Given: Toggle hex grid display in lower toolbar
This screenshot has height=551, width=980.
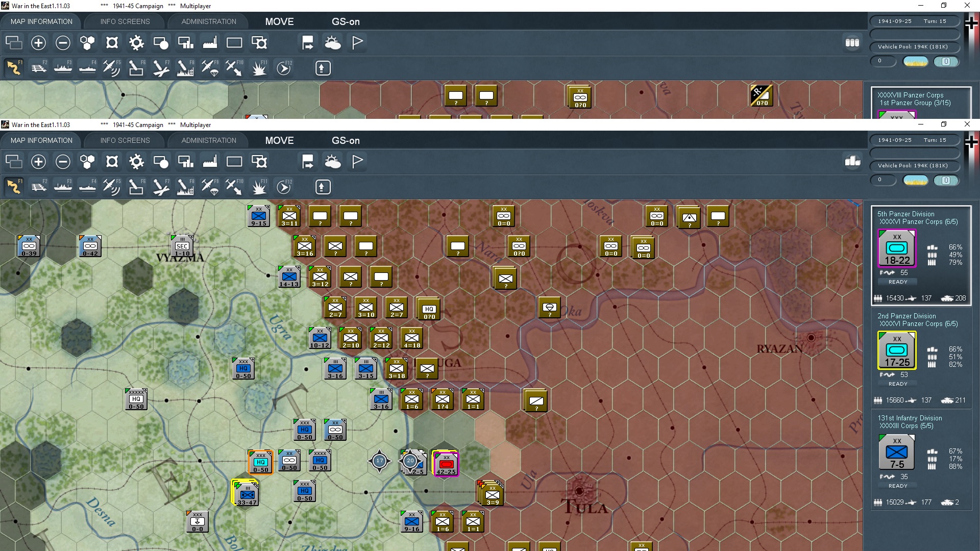Looking at the screenshot, I should [87, 162].
